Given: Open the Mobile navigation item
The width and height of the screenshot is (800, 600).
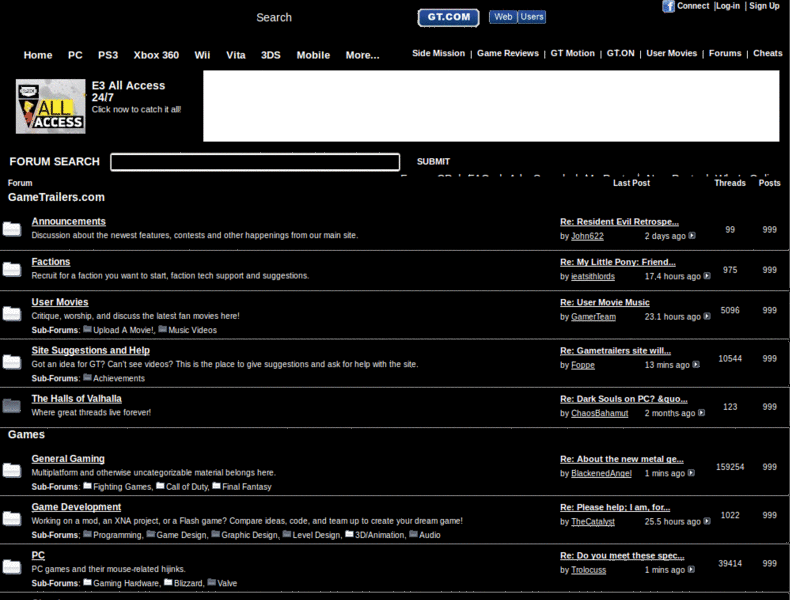Looking at the screenshot, I should click(x=313, y=55).
